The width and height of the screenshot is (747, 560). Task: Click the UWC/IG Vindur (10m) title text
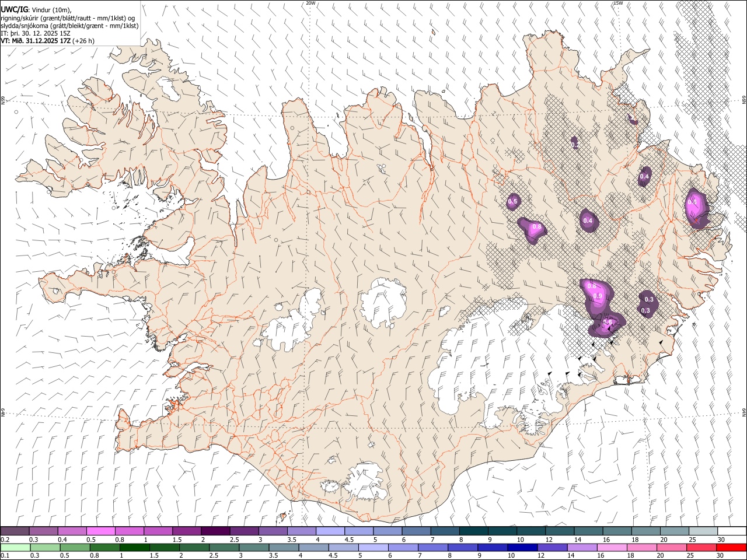[x=36, y=10]
